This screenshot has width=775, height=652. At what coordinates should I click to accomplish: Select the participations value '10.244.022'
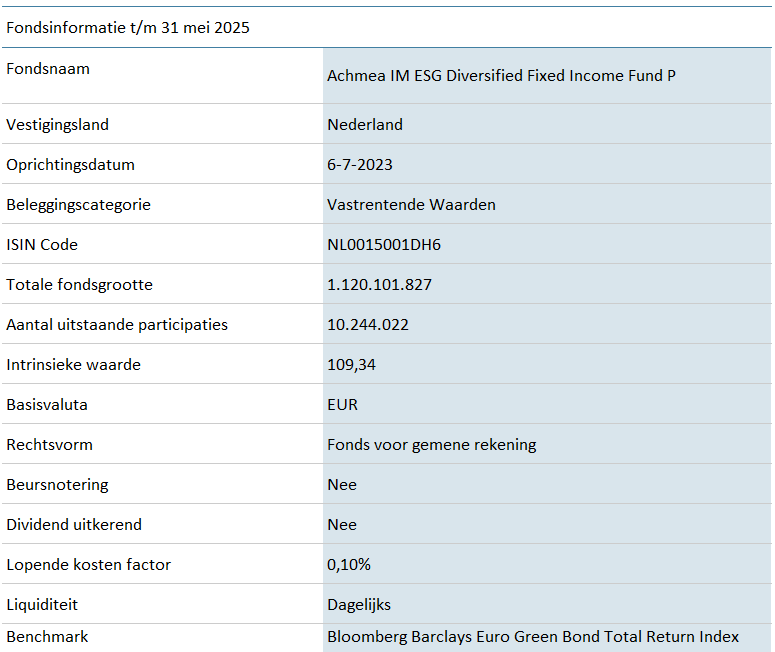click(368, 325)
